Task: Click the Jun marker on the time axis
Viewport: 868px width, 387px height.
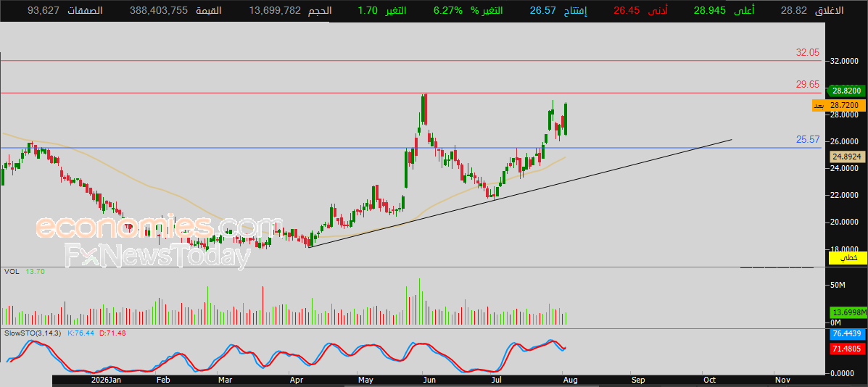Action: point(429,380)
